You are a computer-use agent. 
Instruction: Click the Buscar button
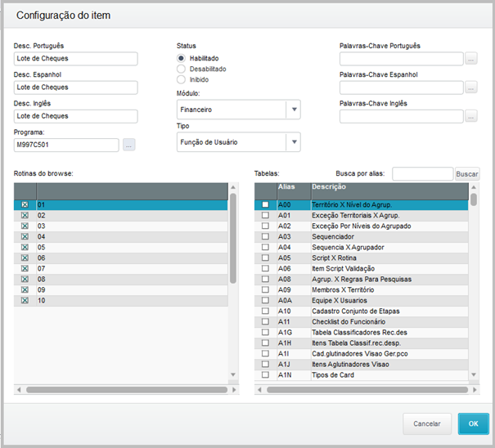(467, 174)
